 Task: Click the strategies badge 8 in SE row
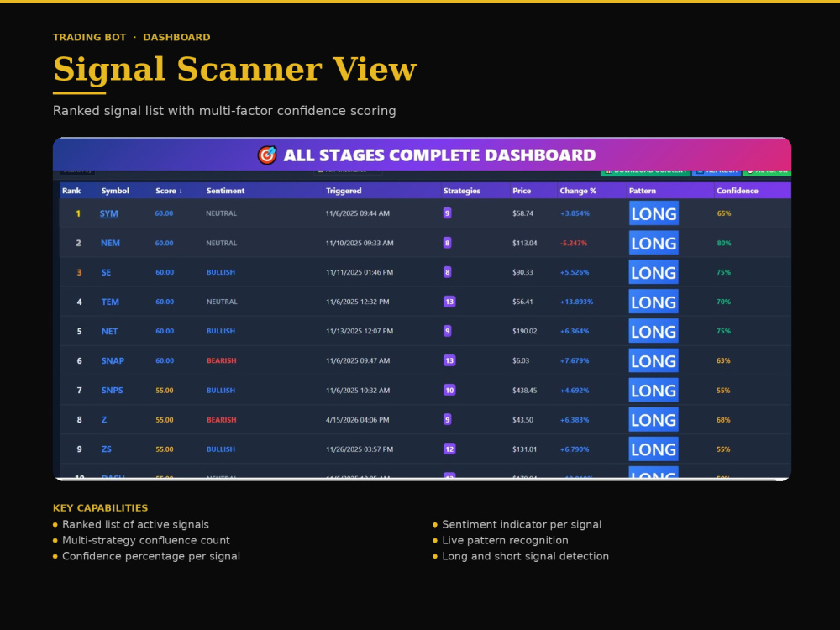(448, 272)
